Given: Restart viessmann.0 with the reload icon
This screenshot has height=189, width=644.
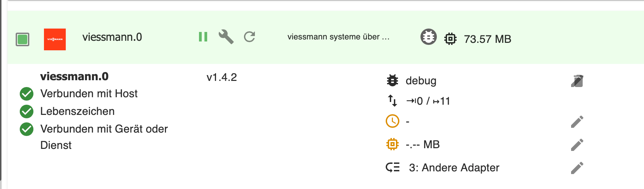Looking at the screenshot, I should (249, 37).
